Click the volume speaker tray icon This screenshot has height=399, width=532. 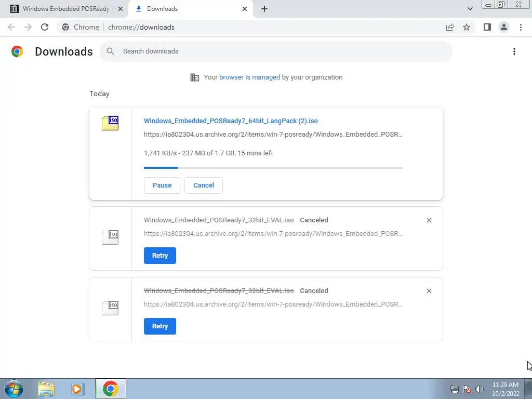(480, 389)
